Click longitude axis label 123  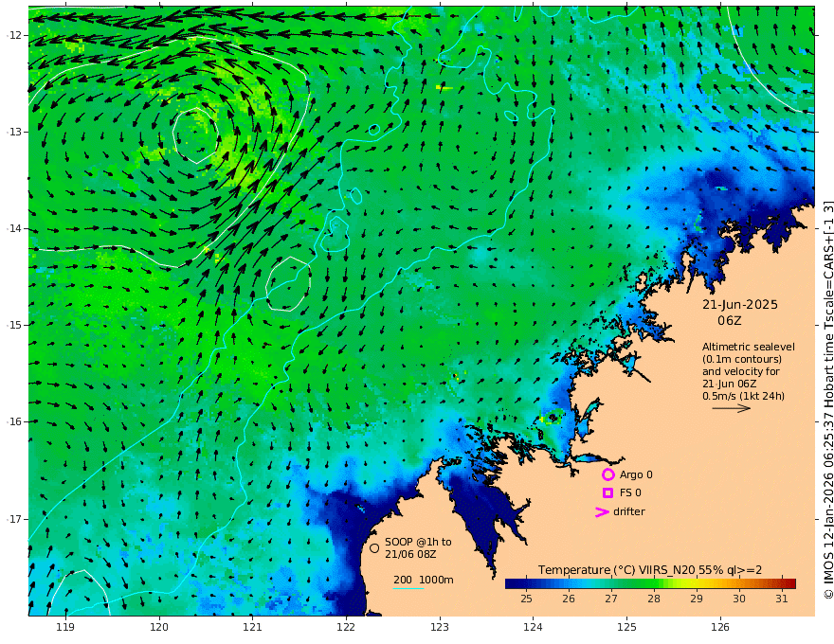pyautogui.click(x=440, y=627)
